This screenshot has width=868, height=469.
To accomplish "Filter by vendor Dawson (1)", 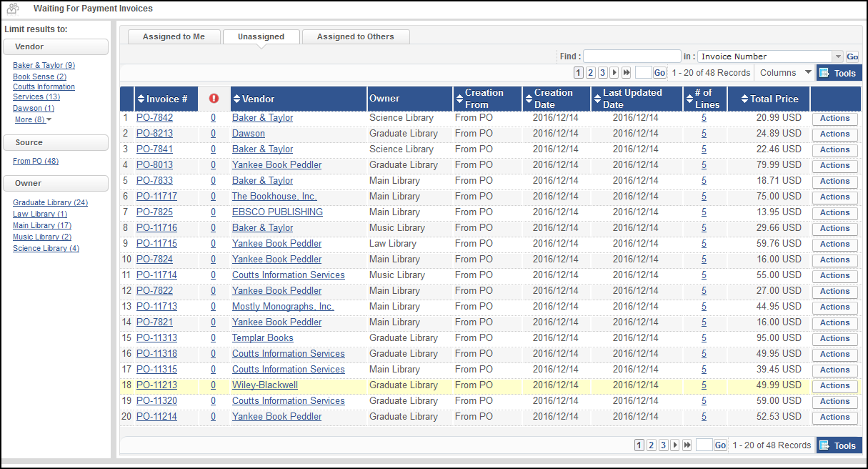I will coord(34,108).
